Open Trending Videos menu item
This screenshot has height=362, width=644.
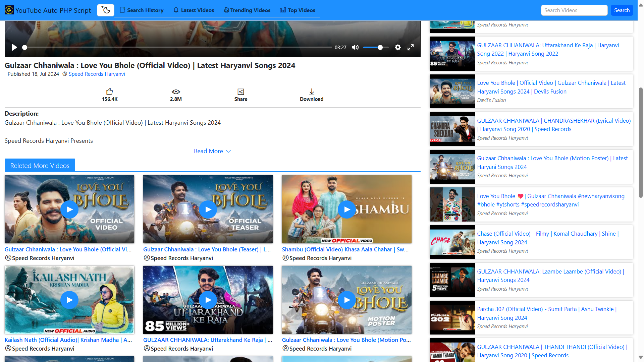pyautogui.click(x=247, y=10)
